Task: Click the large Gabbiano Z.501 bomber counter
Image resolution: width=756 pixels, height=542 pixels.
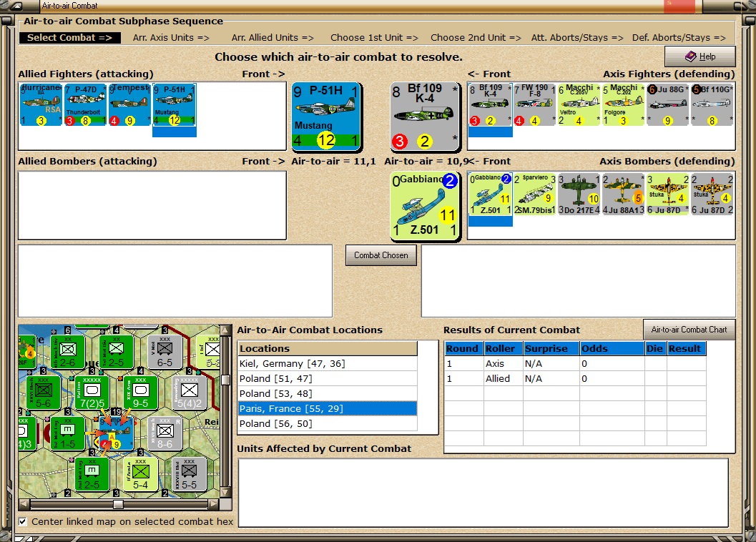Action: tap(425, 206)
